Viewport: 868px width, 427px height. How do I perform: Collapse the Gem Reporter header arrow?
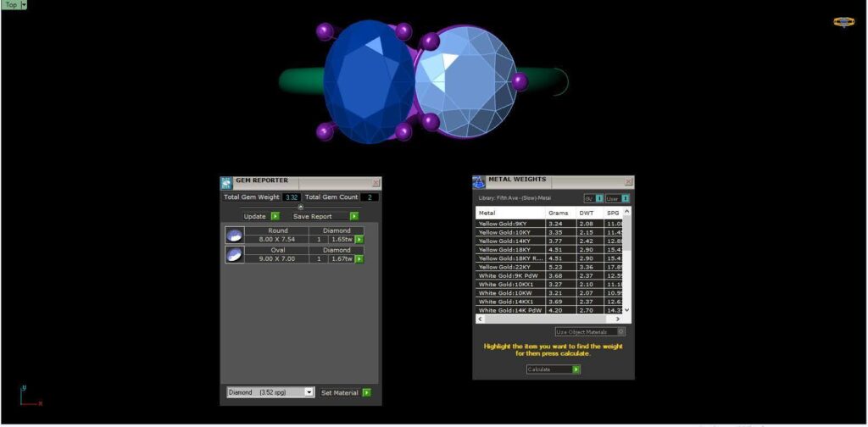click(301, 208)
